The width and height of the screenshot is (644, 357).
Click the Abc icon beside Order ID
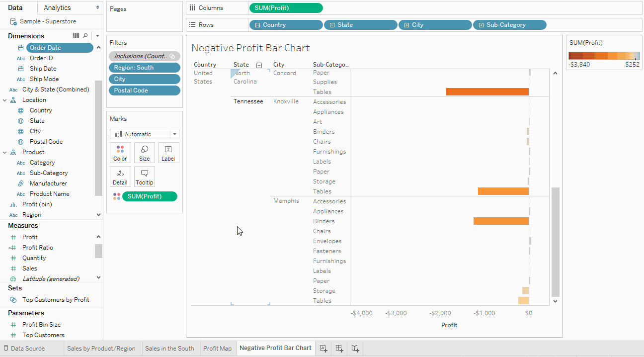[21, 58]
